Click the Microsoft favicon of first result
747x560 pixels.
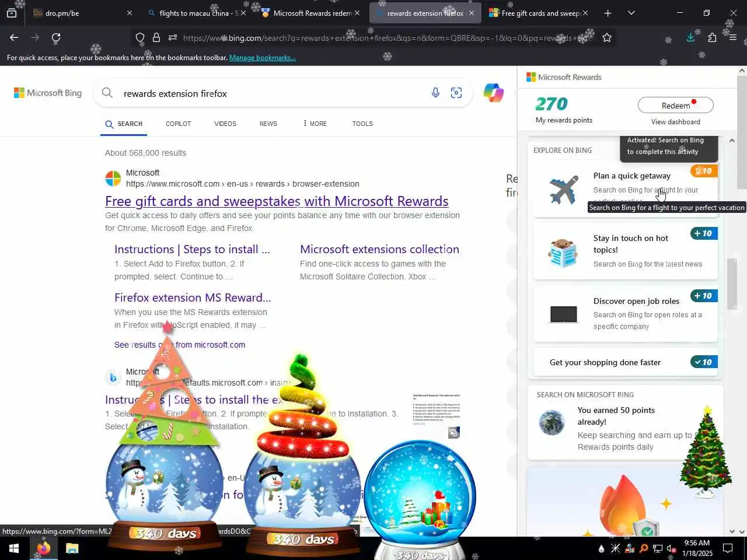[x=113, y=178]
